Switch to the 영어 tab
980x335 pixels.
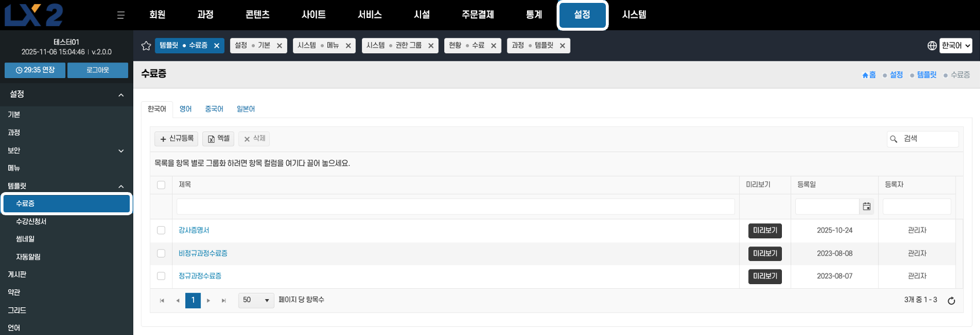pyautogui.click(x=185, y=109)
